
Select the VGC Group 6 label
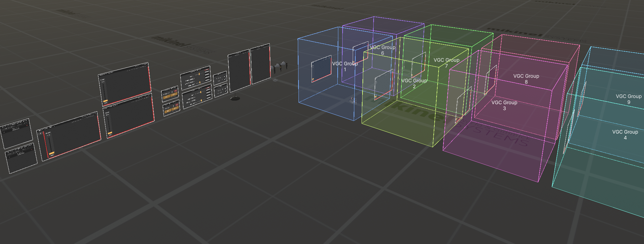pyautogui.click(x=382, y=50)
